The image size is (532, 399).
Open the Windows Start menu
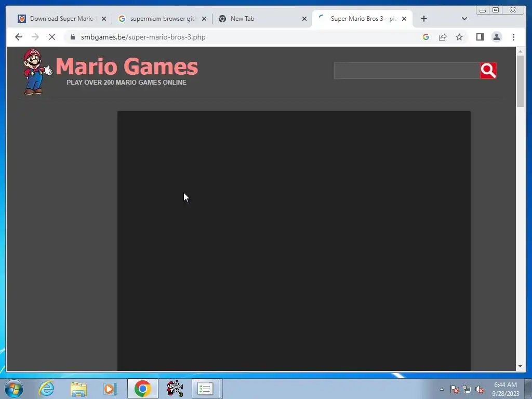point(14,389)
